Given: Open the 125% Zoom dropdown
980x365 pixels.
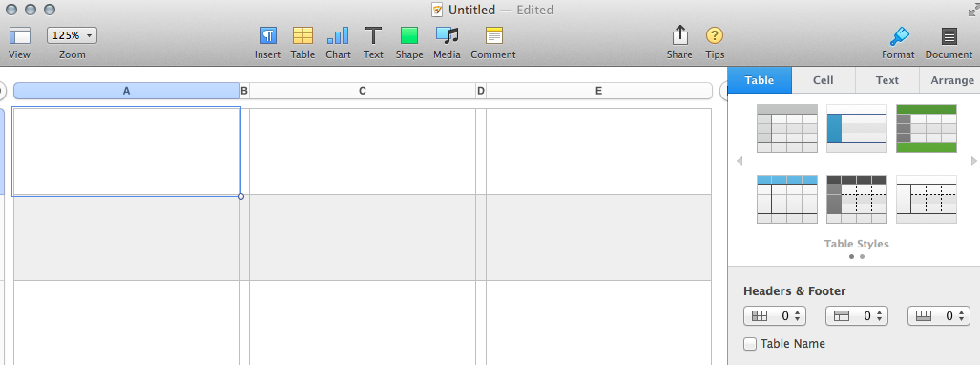Looking at the screenshot, I should 72,35.
